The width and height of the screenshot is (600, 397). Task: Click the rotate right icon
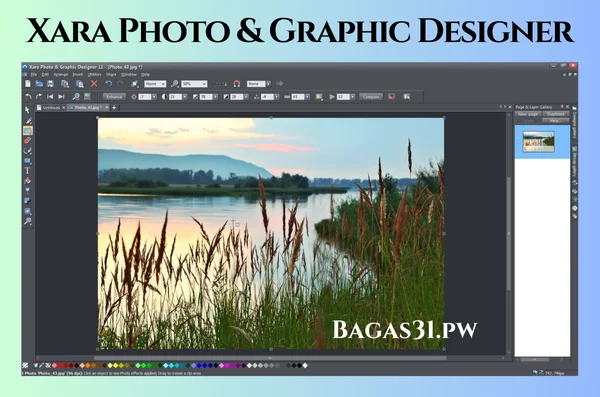coord(39,96)
